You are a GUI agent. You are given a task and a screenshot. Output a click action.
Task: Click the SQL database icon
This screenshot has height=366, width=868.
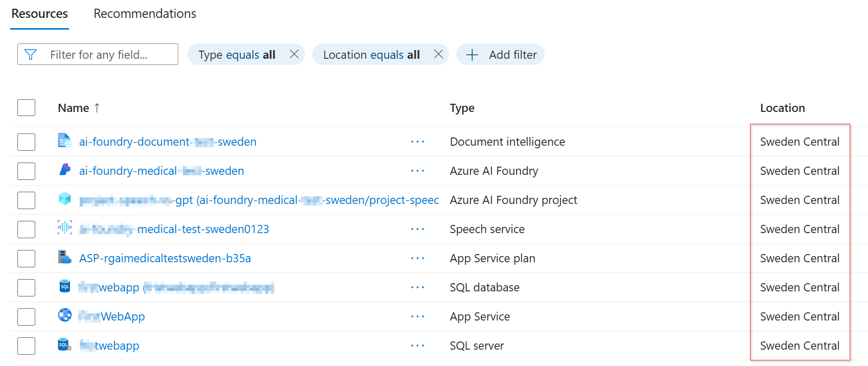64,286
